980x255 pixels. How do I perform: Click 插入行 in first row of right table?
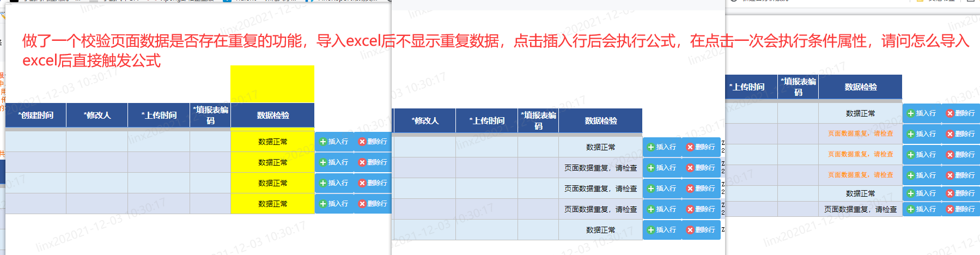click(922, 113)
